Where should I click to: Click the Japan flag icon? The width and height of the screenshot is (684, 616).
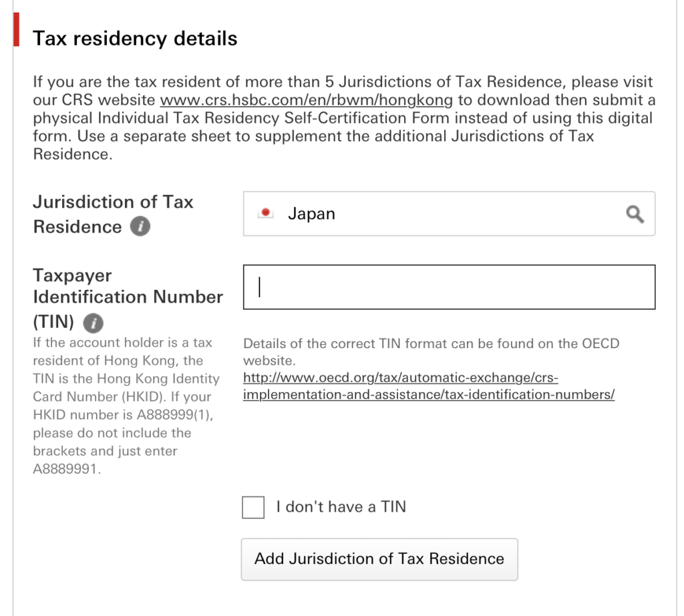[267, 214]
